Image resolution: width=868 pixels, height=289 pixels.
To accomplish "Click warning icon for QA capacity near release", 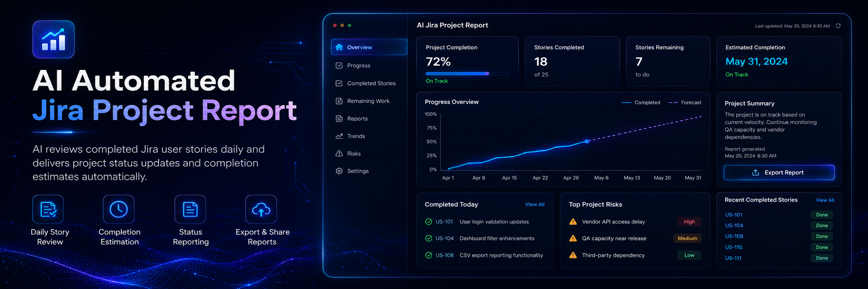I will tap(573, 238).
